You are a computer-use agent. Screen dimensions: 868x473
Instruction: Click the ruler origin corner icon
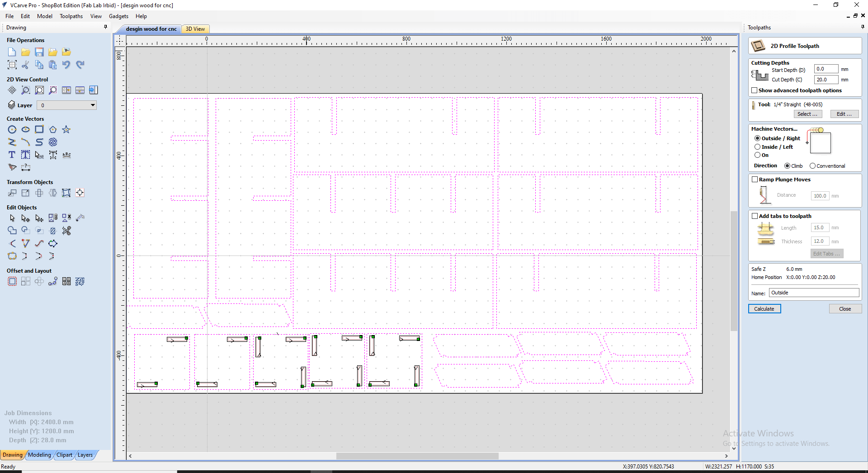tap(120, 40)
